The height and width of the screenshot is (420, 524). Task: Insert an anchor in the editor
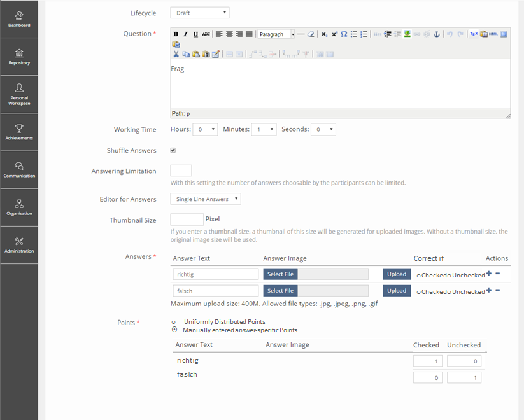pos(437,34)
